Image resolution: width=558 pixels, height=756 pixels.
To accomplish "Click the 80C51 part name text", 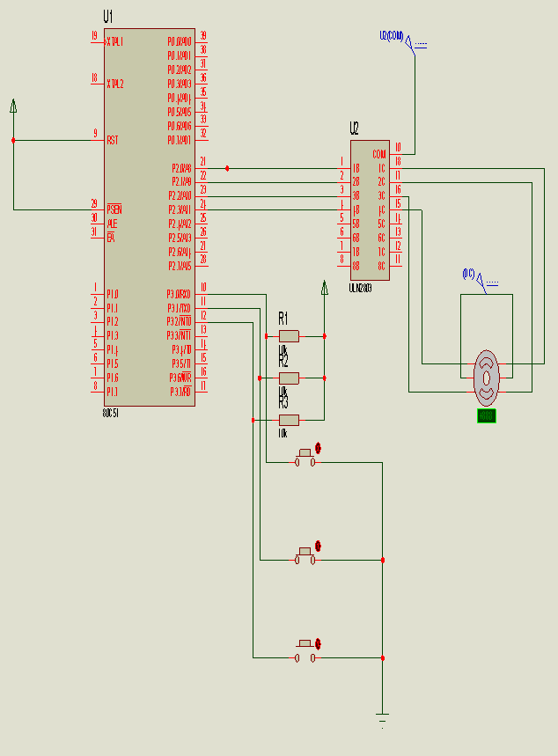I will coord(110,414).
